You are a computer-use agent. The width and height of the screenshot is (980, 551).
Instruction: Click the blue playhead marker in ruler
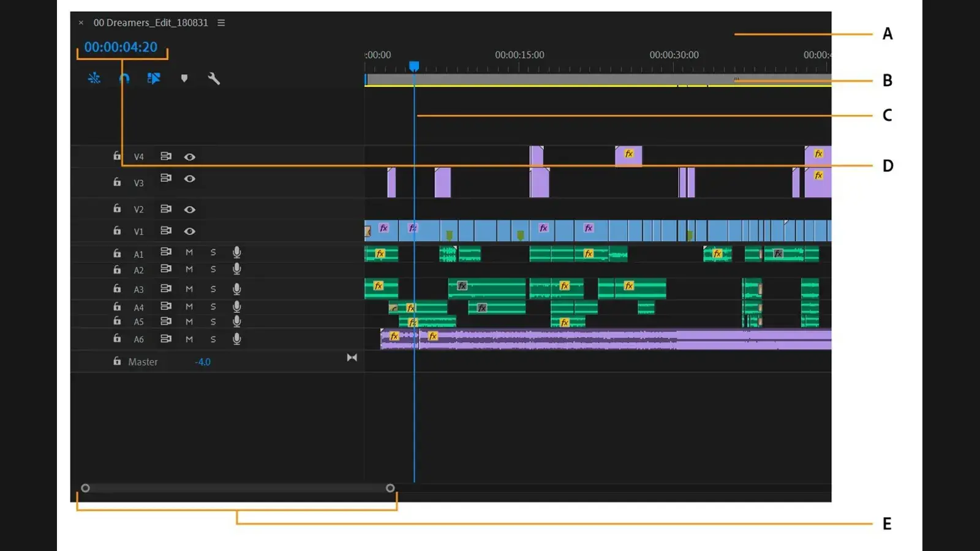(414, 66)
